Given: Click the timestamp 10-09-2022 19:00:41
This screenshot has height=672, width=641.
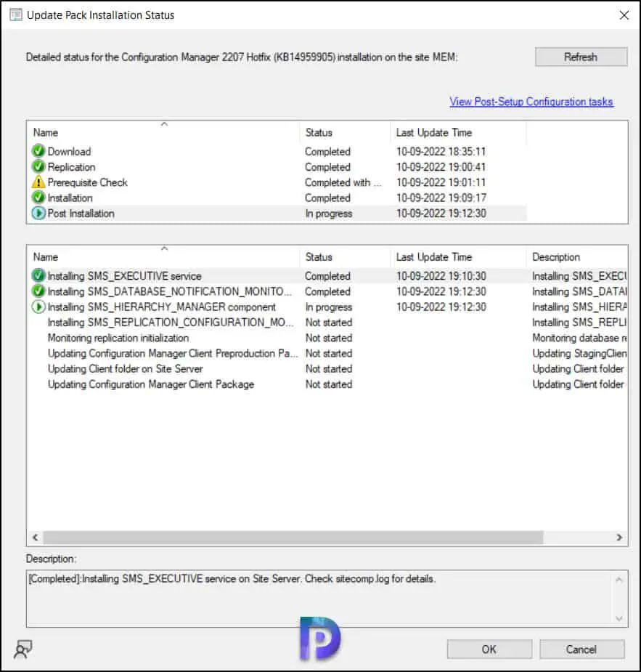Looking at the screenshot, I should [x=441, y=166].
